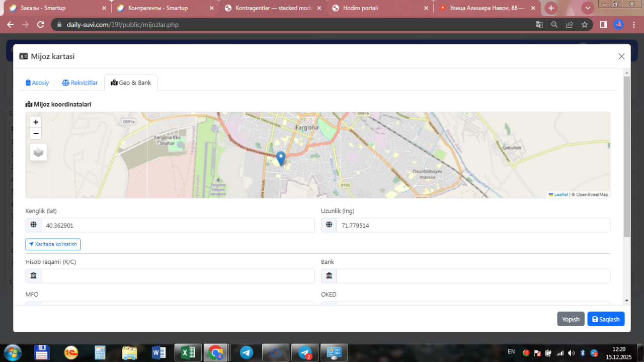This screenshot has width=644, height=362.
Task: Bookmark this page with star icon
Action: pyautogui.click(x=584, y=25)
